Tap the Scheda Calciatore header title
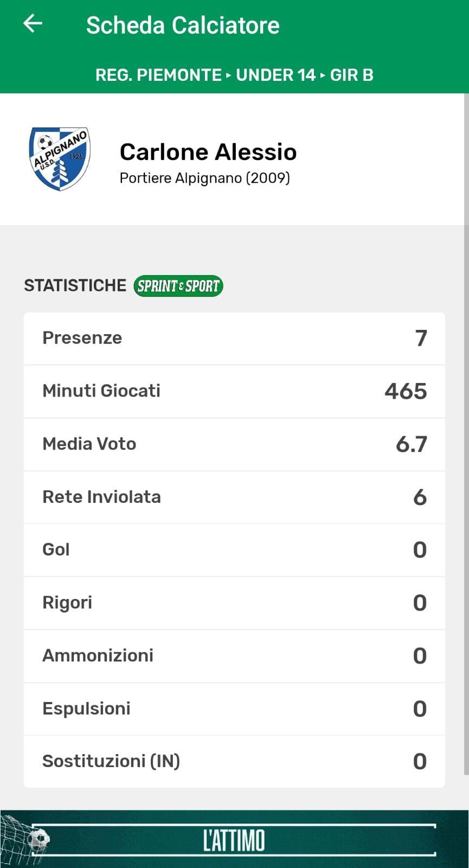469x868 pixels. pos(183,25)
